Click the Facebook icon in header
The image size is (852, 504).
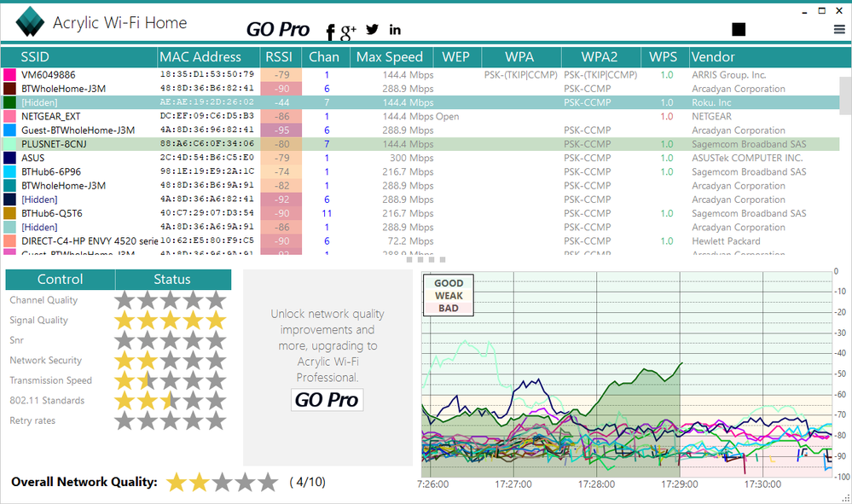point(331,32)
